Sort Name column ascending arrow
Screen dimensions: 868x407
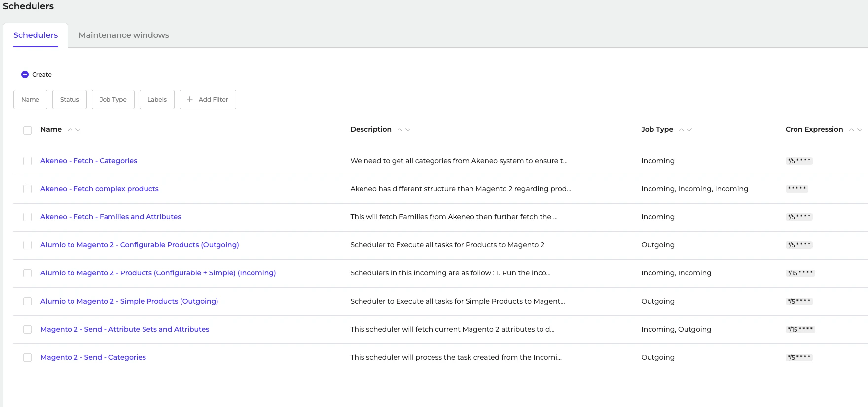click(x=70, y=130)
